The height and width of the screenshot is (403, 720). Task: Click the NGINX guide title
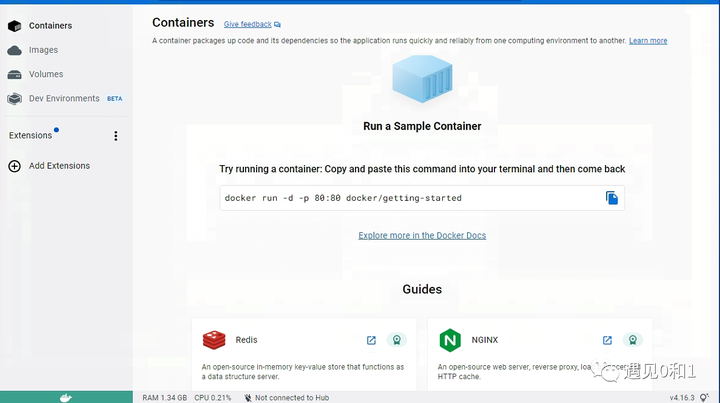(485, 340)
